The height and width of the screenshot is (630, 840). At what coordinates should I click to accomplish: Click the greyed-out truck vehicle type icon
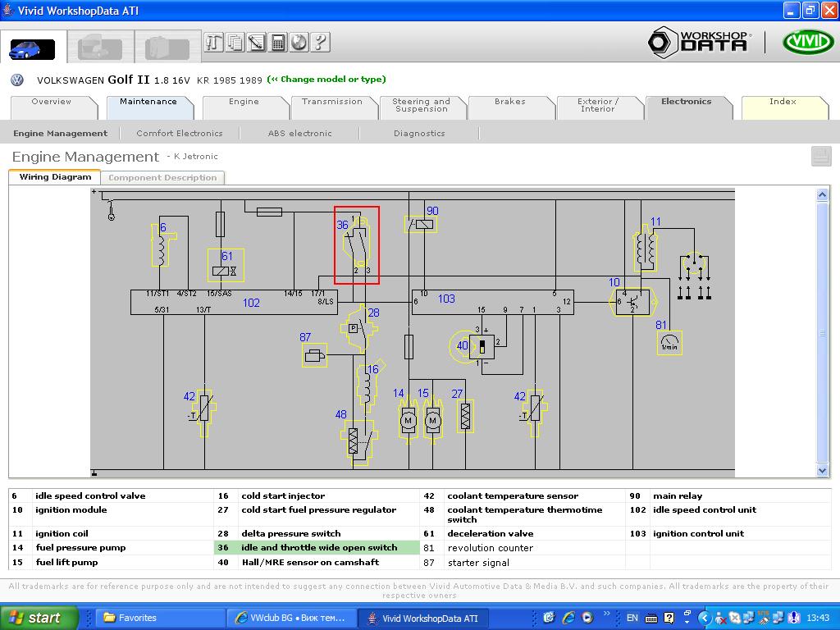coord(100,49)
